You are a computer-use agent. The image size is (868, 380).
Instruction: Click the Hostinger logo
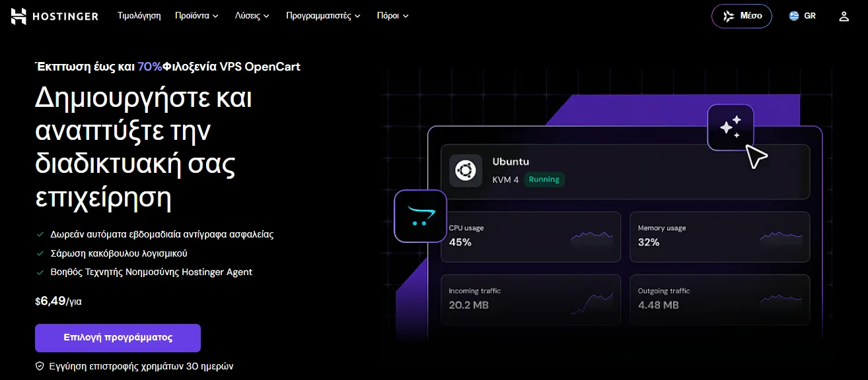point(55,16)
